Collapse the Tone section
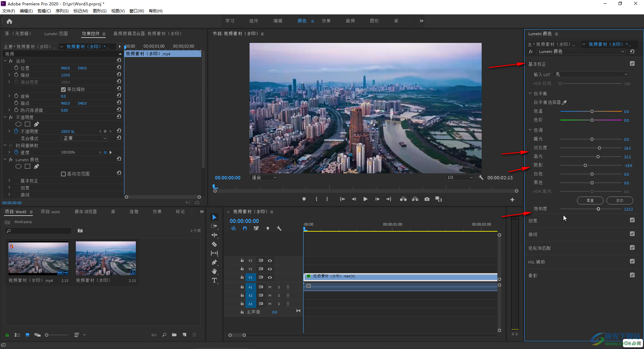644x349 pixels. [530, 130]
